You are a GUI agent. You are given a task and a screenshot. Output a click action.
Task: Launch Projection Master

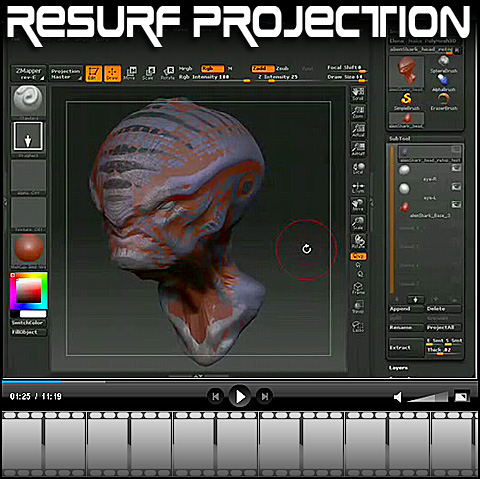click(66, 73)
